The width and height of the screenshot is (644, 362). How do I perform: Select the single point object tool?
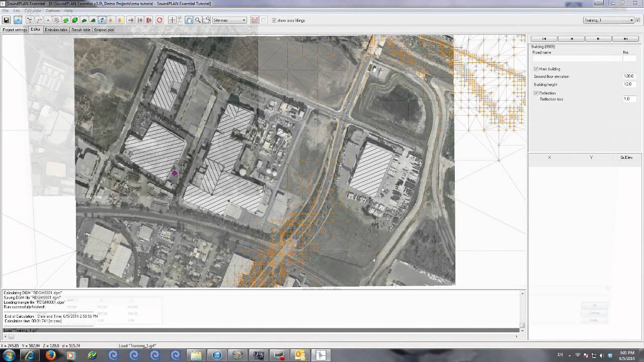[48, 20]
